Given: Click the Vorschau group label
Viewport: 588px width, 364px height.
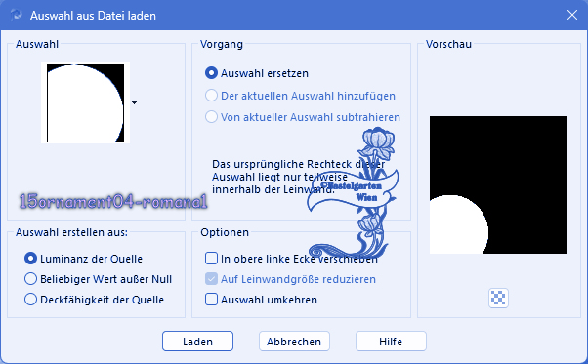Looking at the screenshot, I should pyautogui.click(x=448, y=44).
